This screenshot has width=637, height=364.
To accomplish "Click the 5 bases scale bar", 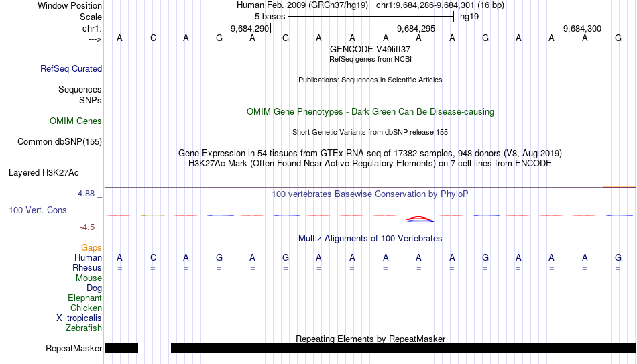I will click(371, 17).
